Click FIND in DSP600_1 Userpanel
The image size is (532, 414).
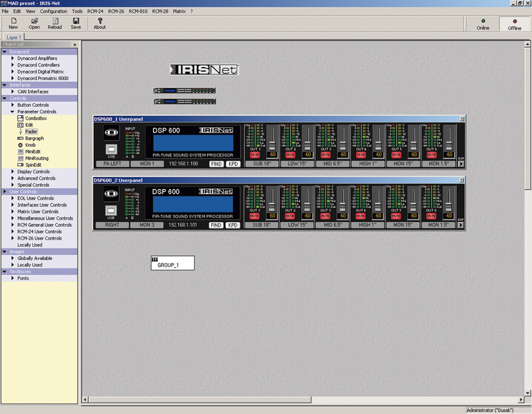pyautogui.click(x=216, y=164)
